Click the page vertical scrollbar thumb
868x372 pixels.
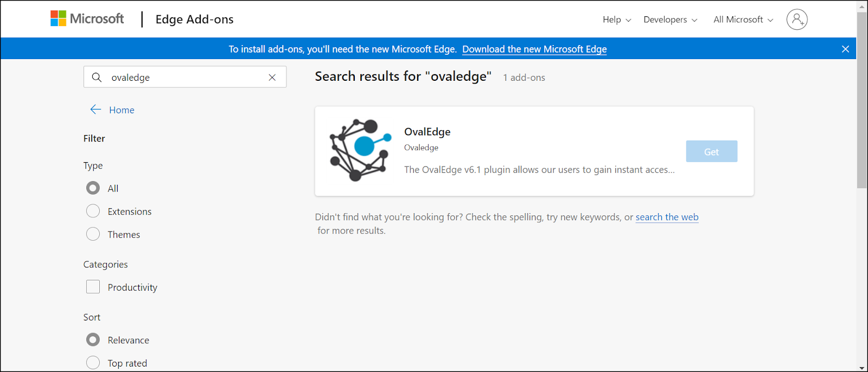tap(862, 100)
